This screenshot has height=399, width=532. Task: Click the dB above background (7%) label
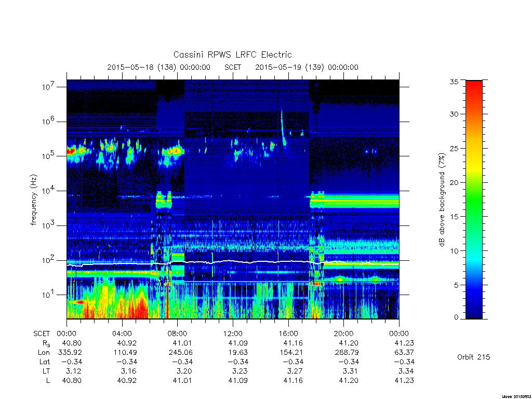442,200
